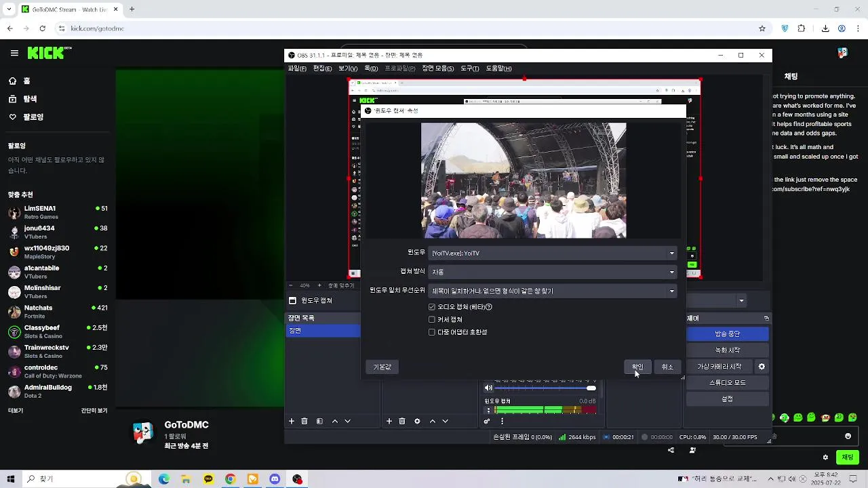Click the Windows Start button

tap(11, 479)
